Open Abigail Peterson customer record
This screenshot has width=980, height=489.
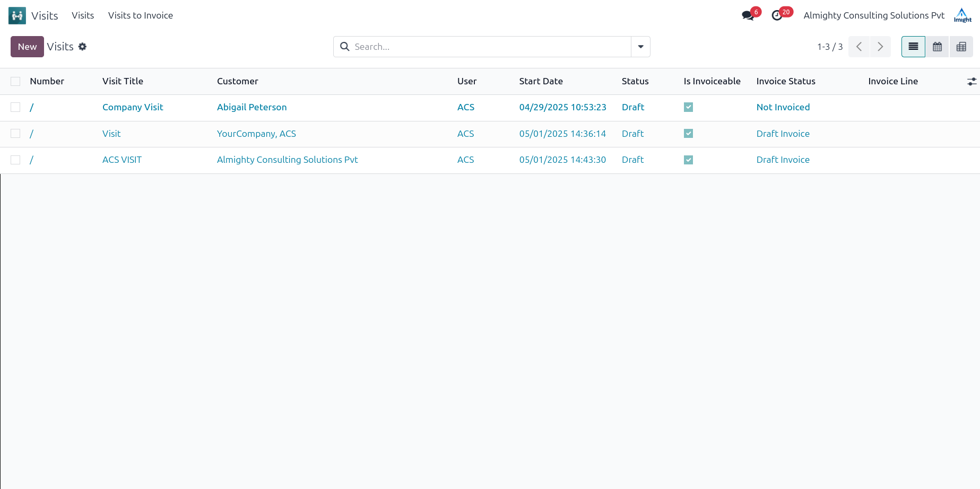point(251,107)
